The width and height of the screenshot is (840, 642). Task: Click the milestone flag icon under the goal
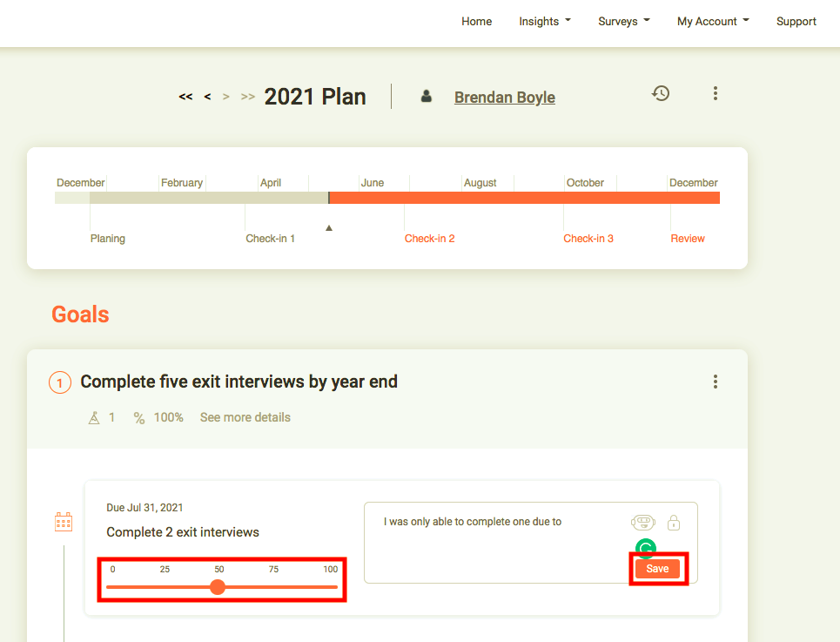(x=94, y=417)
